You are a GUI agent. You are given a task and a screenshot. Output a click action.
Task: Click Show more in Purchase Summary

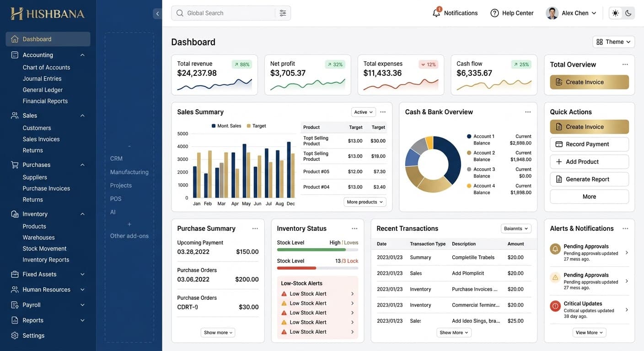coord(218,333)
